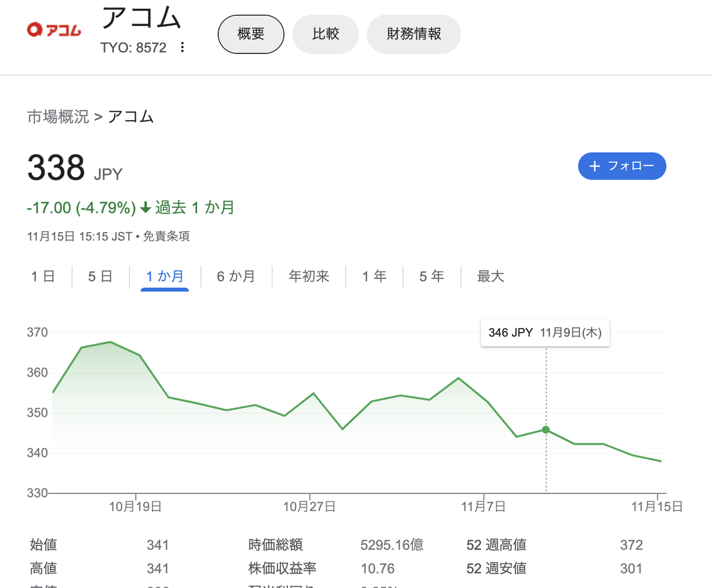The width and height of the screenshot is (712, 588).
Task: Show the 5 年 chart range
Action: (x=432, y=277)
